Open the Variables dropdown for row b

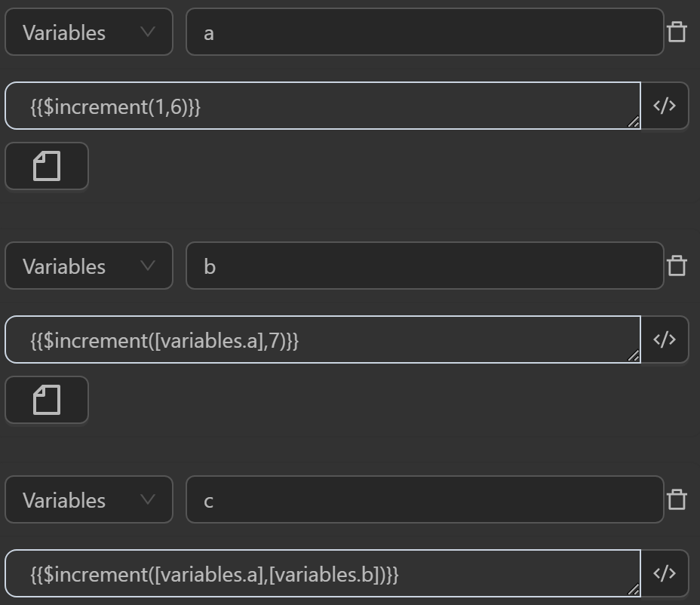pyautogui.click(x=89, y=266)
